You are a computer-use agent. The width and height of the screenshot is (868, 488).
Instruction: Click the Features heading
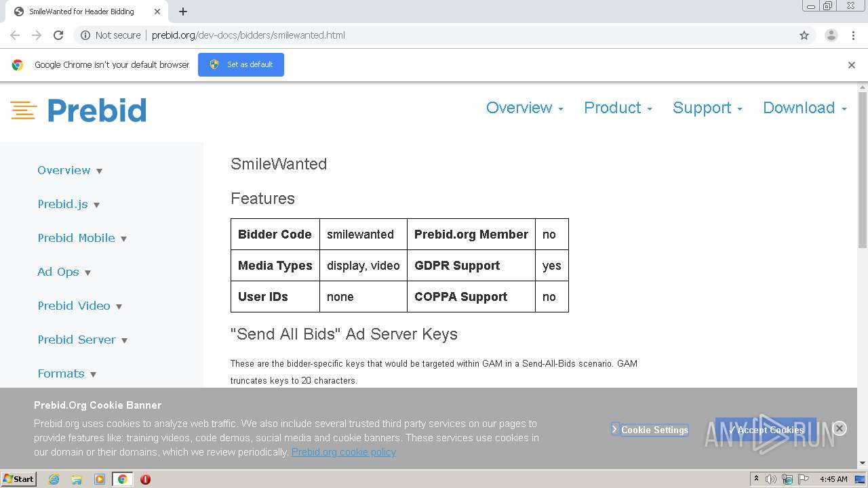[x=262, y=199]
